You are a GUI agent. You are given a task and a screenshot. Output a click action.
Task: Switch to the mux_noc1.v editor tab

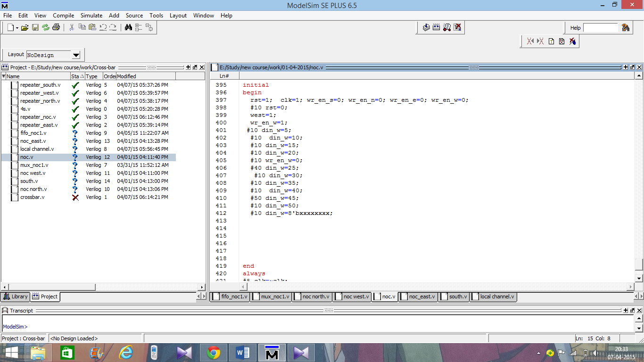click(x=271, y=296)
